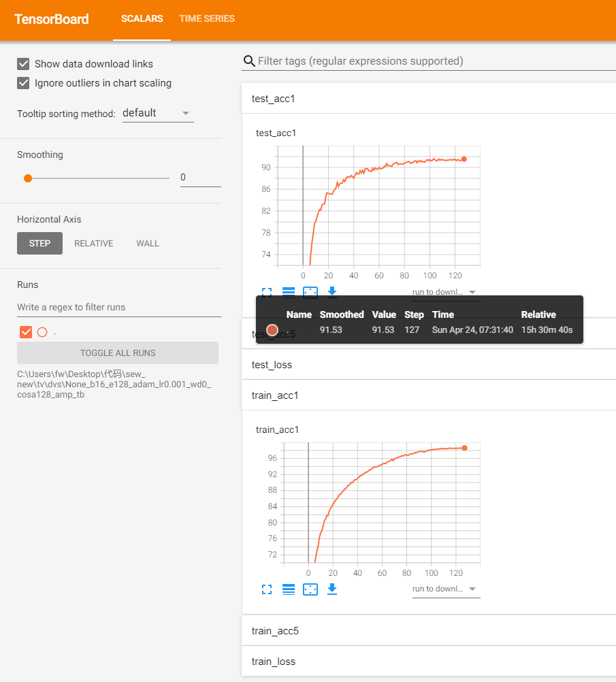Fit train_acc1 chart domain to data
The image size is (616, 682).
310,589
